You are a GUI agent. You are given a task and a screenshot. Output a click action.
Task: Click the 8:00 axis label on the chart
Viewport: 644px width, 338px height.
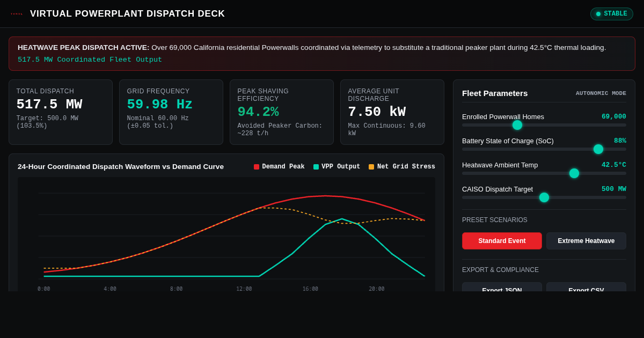(x=177, y=289)
